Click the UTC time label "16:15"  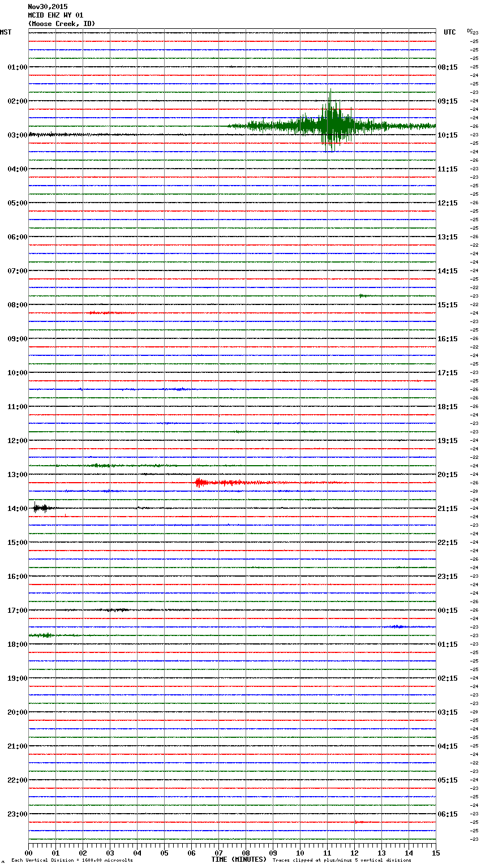click(x=448, y=339)
